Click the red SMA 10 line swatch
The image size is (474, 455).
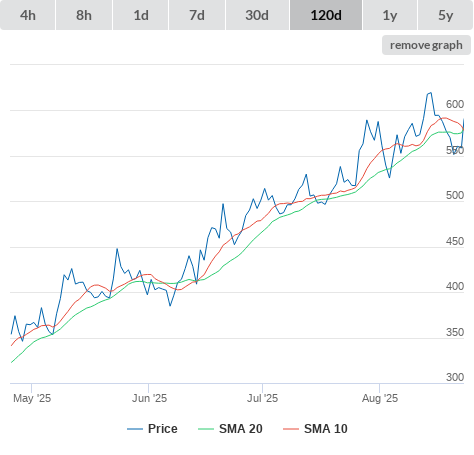(x=291, y=429)
